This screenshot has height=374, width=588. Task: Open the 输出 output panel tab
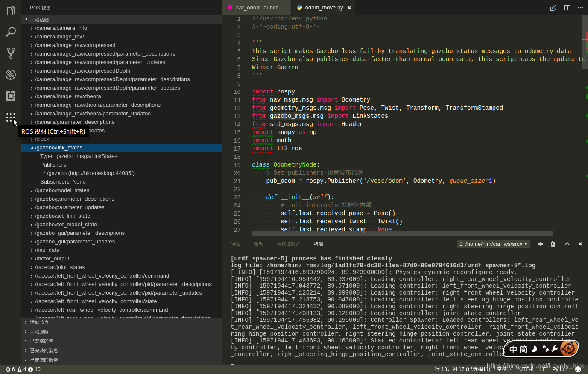pos(258,244)
